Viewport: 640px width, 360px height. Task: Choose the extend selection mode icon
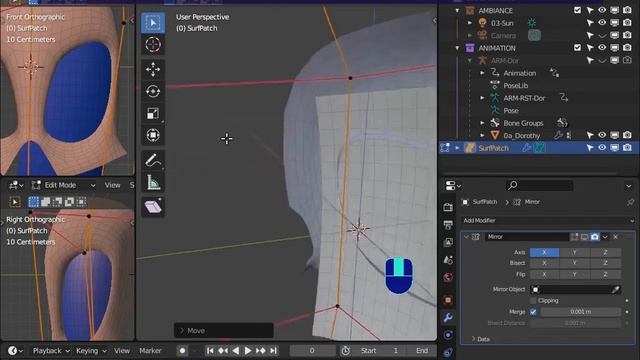tap(46, 201)
